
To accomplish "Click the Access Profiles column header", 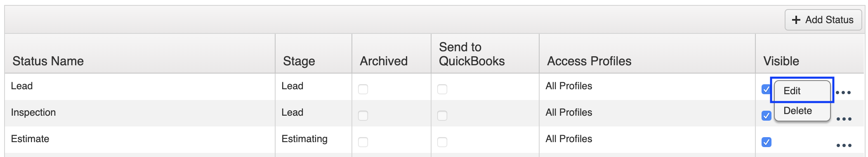I will (589, 61).
